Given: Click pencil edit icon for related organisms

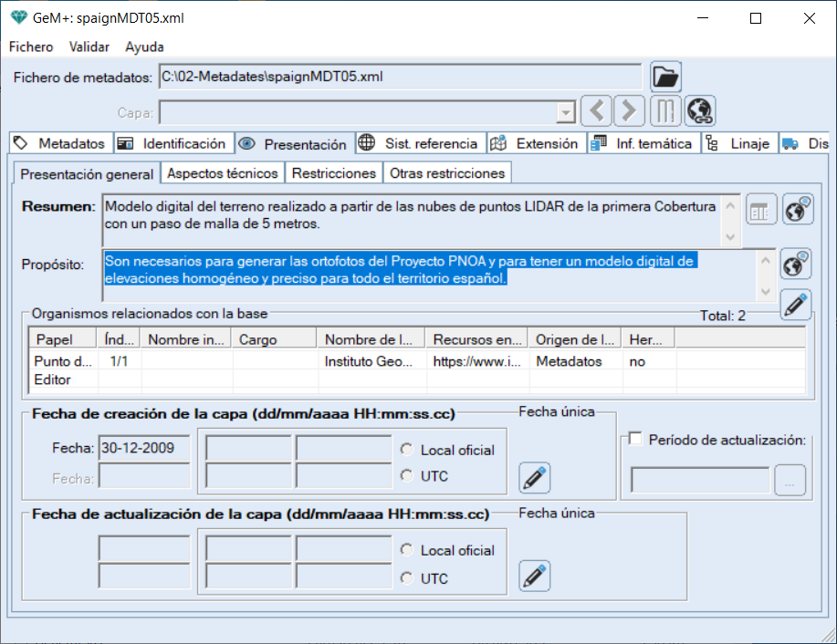Looking at the screenshot, I should coord(796,303).
